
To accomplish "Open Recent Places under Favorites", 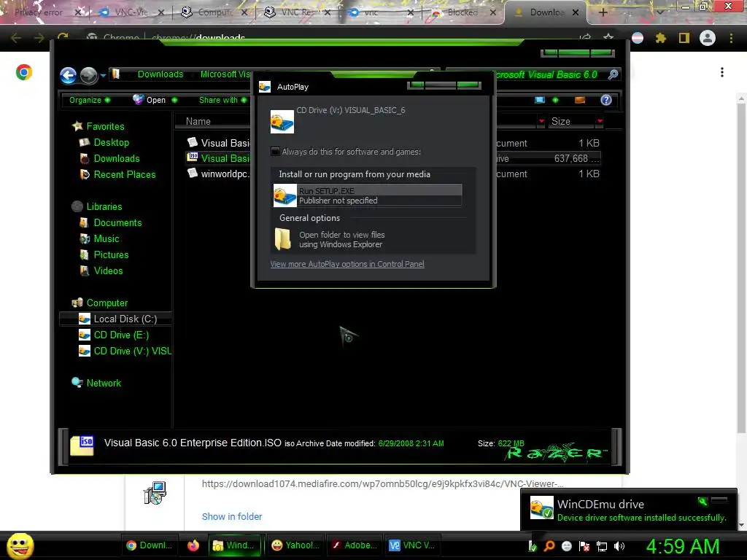I will click(x=124, y=175).
